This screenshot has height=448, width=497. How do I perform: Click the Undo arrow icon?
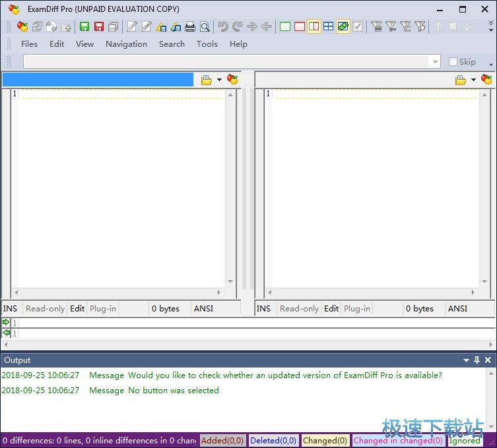(x=223, y=26)
